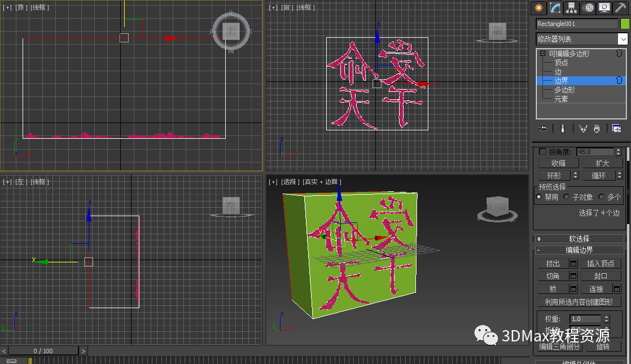Click the 切角 button
Screen dimensions: 631x364
[553, 277]
